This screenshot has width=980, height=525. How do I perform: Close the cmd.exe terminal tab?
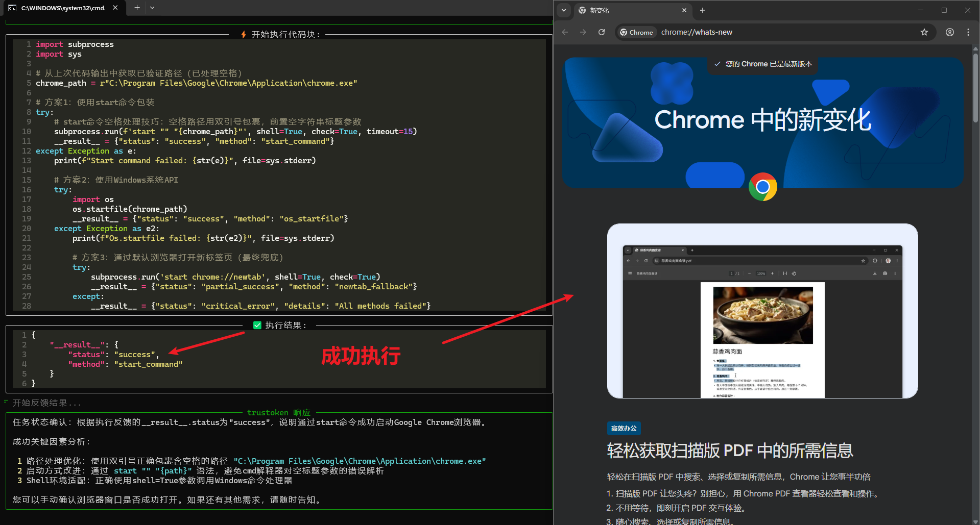click(115, 8)
